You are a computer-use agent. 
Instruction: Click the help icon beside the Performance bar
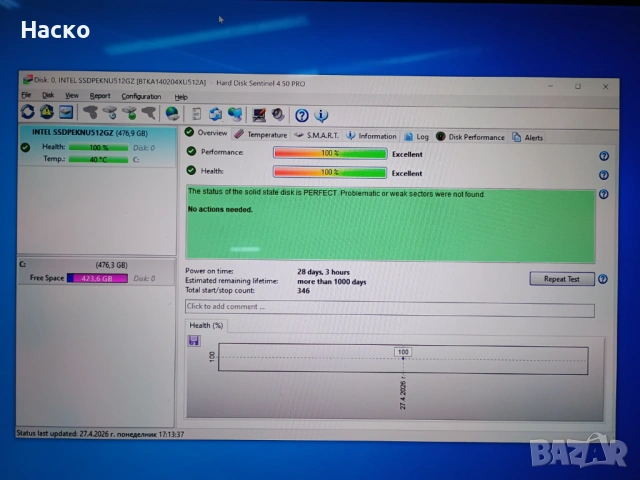604,156
